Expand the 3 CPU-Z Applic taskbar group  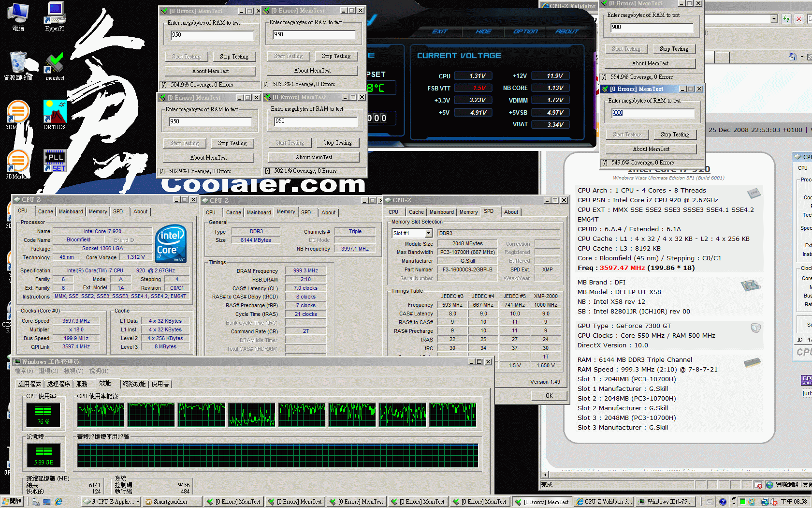coord(138,502)
